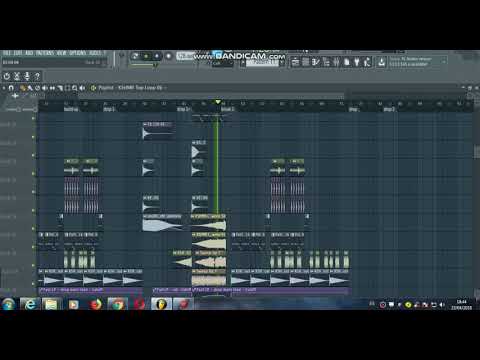This screenshot has height=360, width=480.
Task: Open Firefox from the taskbar
Action: [96, 304]
